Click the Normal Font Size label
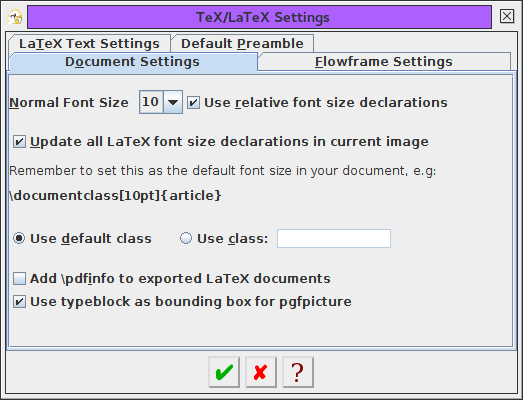 pos(69,102)
